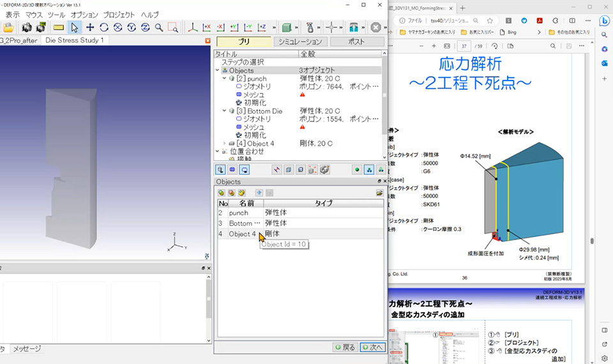The width and height of the screenshot is (613, 364).
Task: Click the delete object icon with red X
Action: [x=231, y=193]
